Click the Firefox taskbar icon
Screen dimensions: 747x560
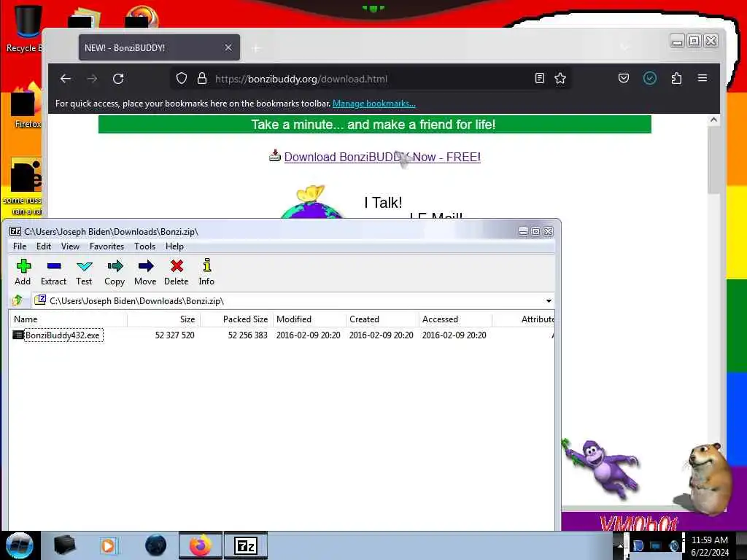[x=201, y=545]
